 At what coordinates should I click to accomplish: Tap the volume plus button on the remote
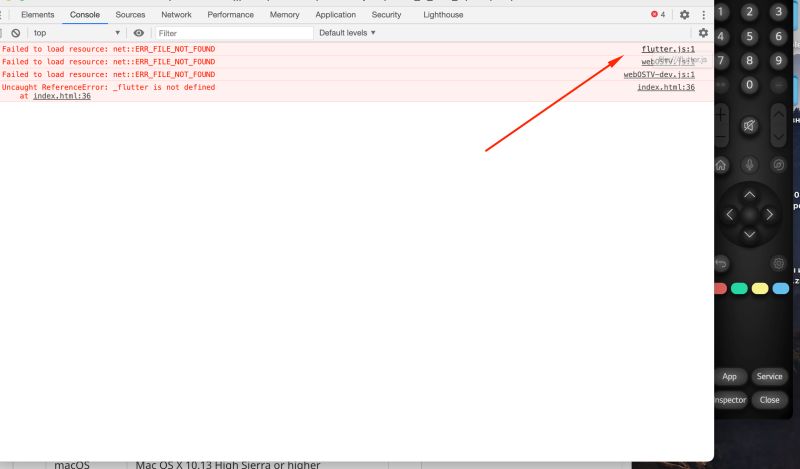[720, 114]
